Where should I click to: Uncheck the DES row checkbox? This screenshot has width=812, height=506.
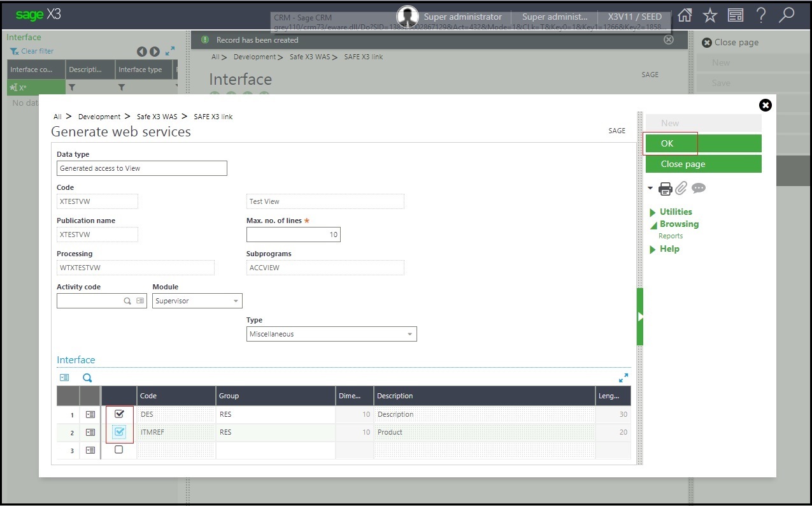click(119, 414)
